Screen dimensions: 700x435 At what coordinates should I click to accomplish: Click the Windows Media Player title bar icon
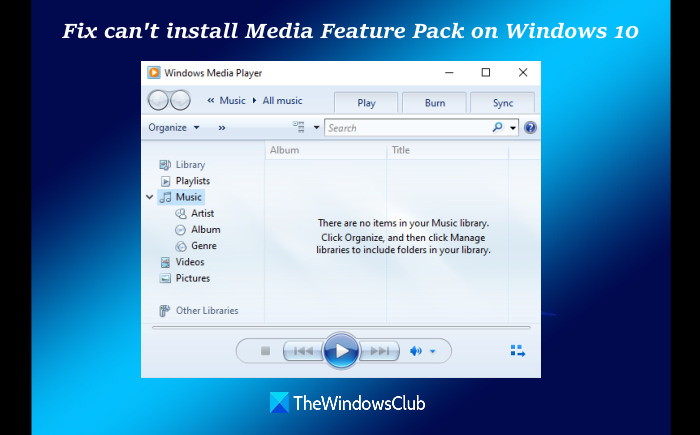click(x=154, y=72)
